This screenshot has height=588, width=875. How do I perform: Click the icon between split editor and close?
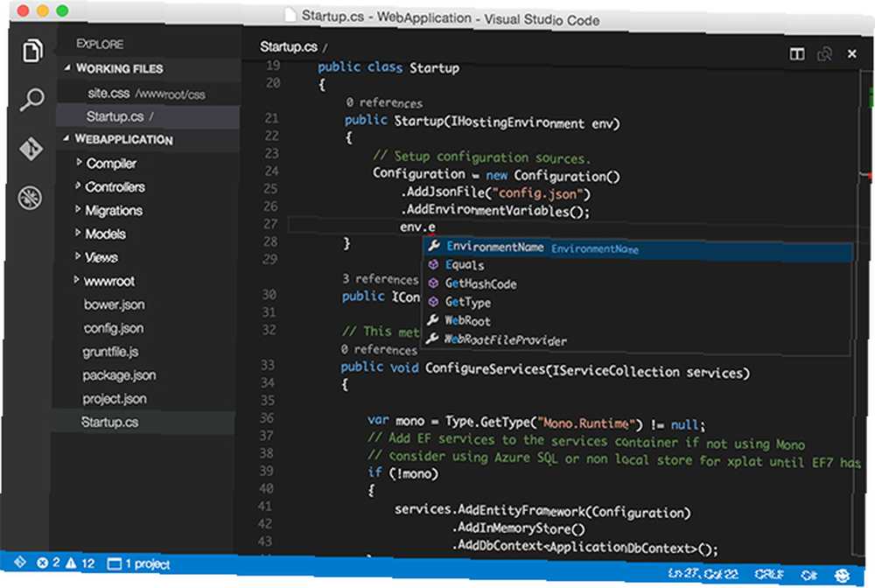pos(824,53)
